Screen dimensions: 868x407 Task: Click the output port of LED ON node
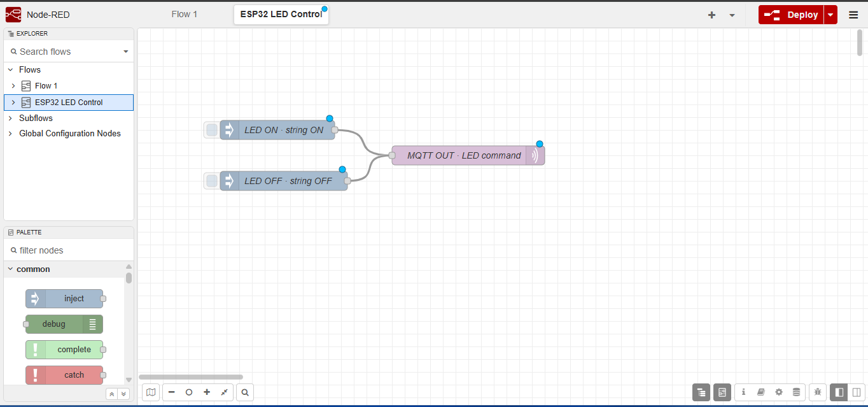[x=335, y=130]
